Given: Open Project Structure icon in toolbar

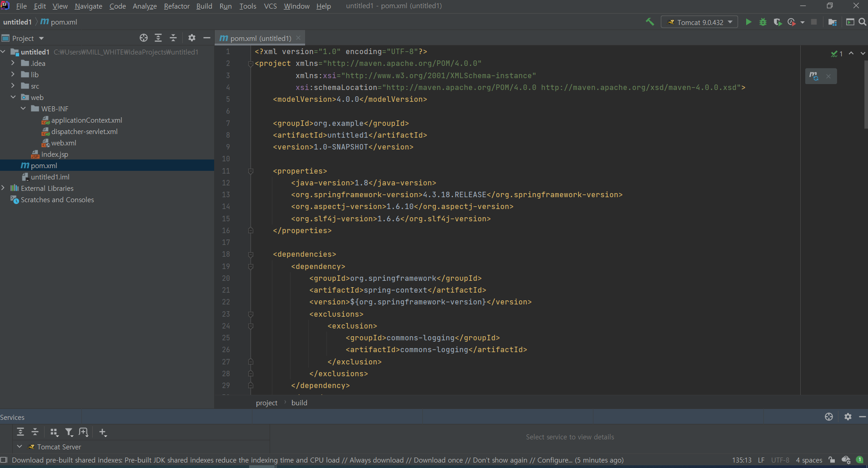Looking at the screenshot, I should [x=833, y=22].
